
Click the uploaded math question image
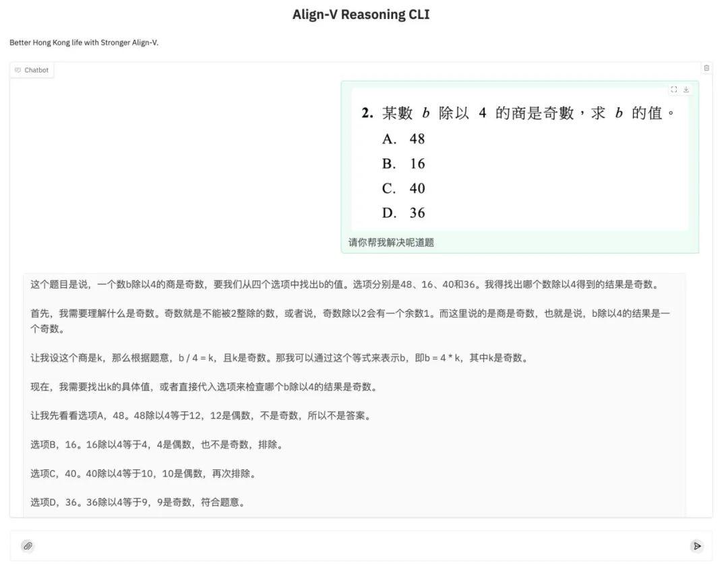(520, 159)
